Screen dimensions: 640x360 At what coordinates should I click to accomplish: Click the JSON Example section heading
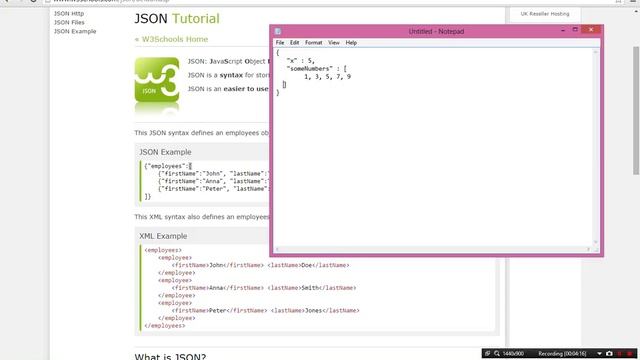point(165,152)
